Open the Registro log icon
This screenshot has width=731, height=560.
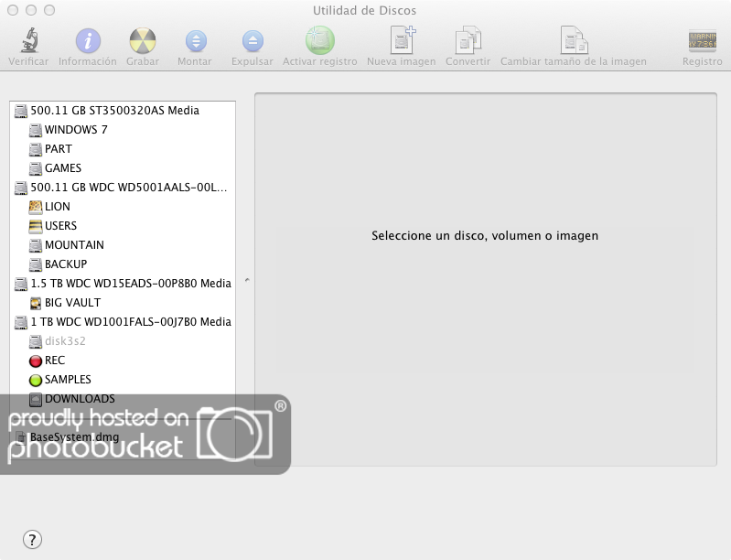click(x=702, y=40)
